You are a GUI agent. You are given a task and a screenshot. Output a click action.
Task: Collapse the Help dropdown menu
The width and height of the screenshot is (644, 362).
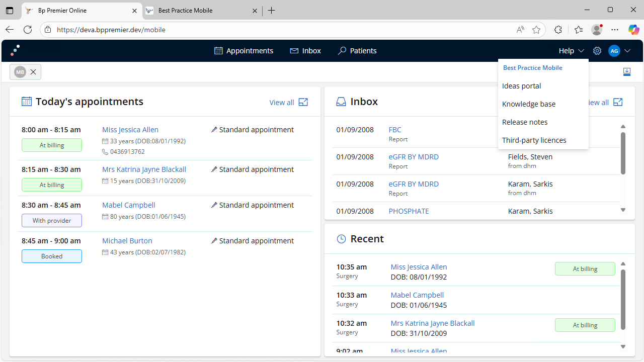(x=571, y=51)
